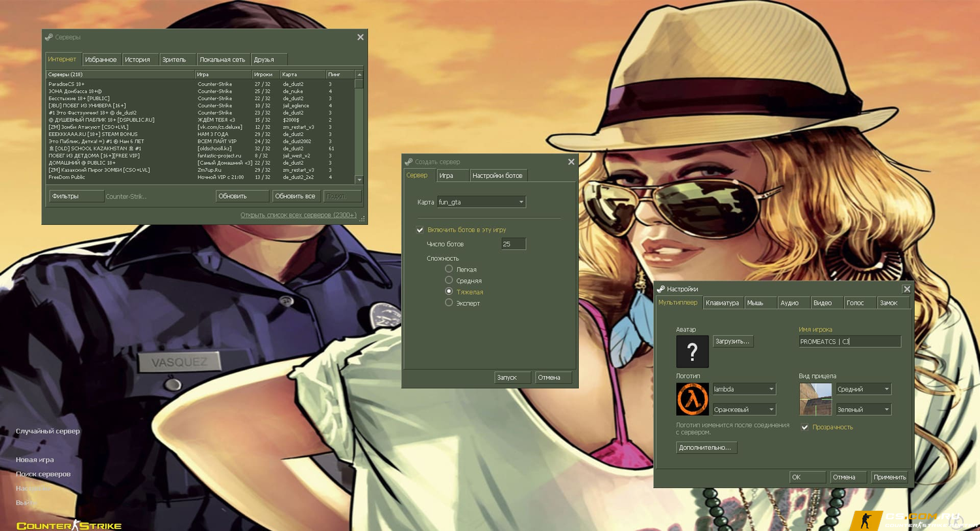Viewport: 980px width, 531px height.
Task: Select the server row EEEKKKAAA.RU [18+] STEAM BONUS
Action: tap(201, 134)
